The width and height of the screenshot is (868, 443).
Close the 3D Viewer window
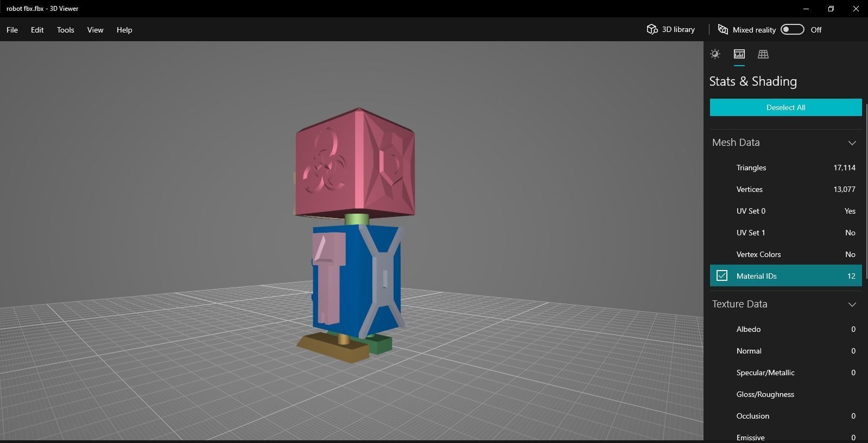click(856, 9)
